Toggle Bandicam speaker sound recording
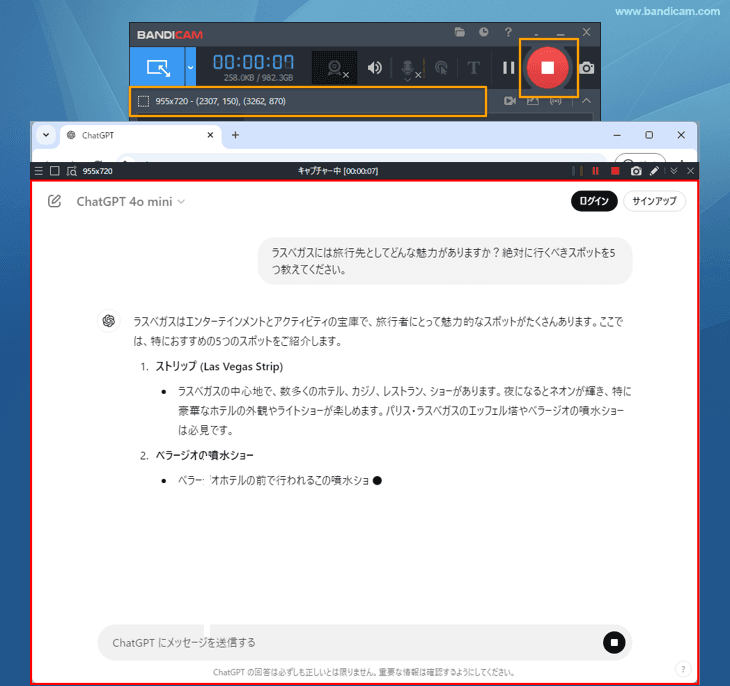 click(x=374, y=68)
